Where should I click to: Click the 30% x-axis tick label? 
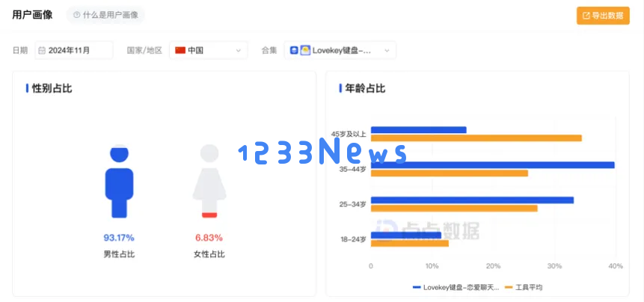[554, 266]
